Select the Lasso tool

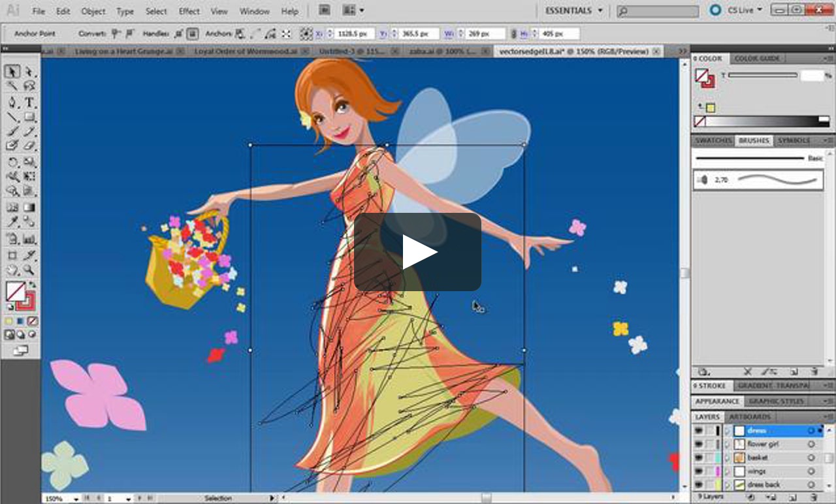[x=29, y=87]
